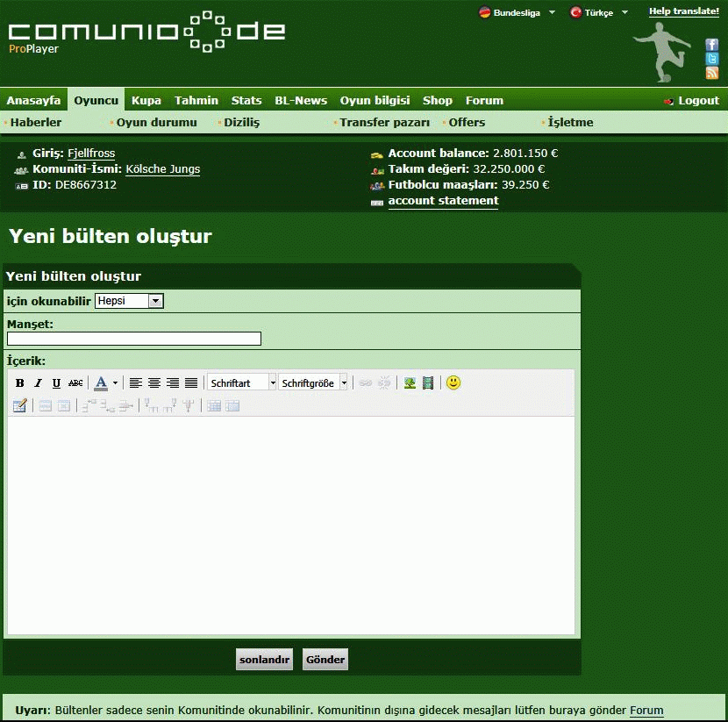
Task: Toggle italic text formatting
Action: coord(38,383)
